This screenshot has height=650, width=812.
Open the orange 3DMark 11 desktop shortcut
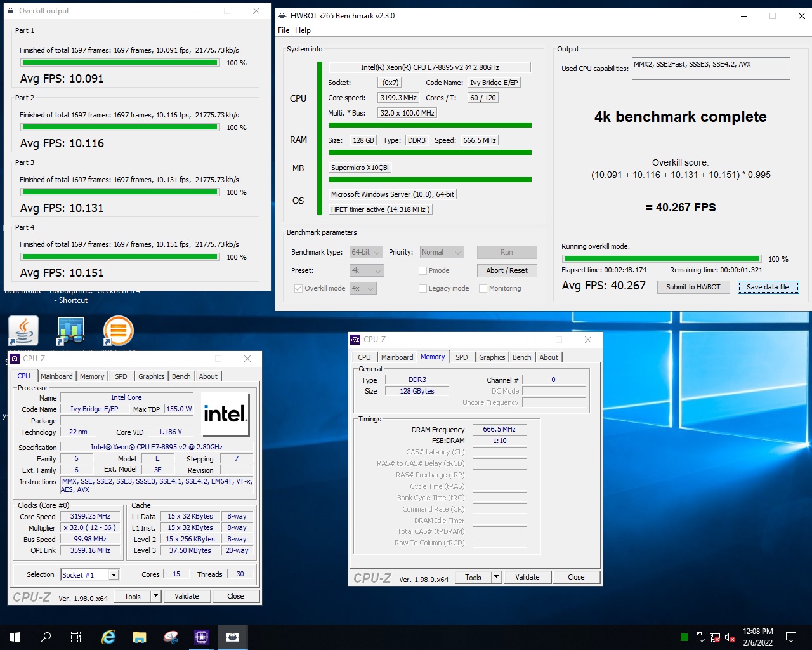119,331
